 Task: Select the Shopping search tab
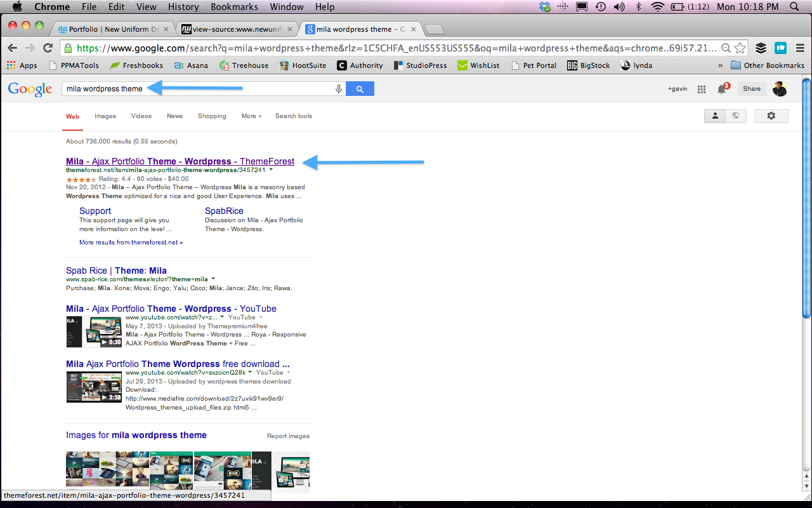(212, 116)
